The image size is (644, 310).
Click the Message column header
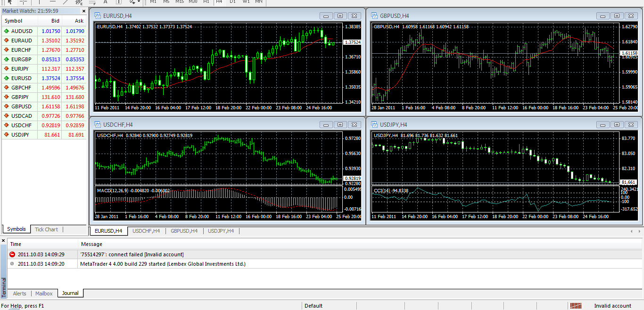(91, 244)
